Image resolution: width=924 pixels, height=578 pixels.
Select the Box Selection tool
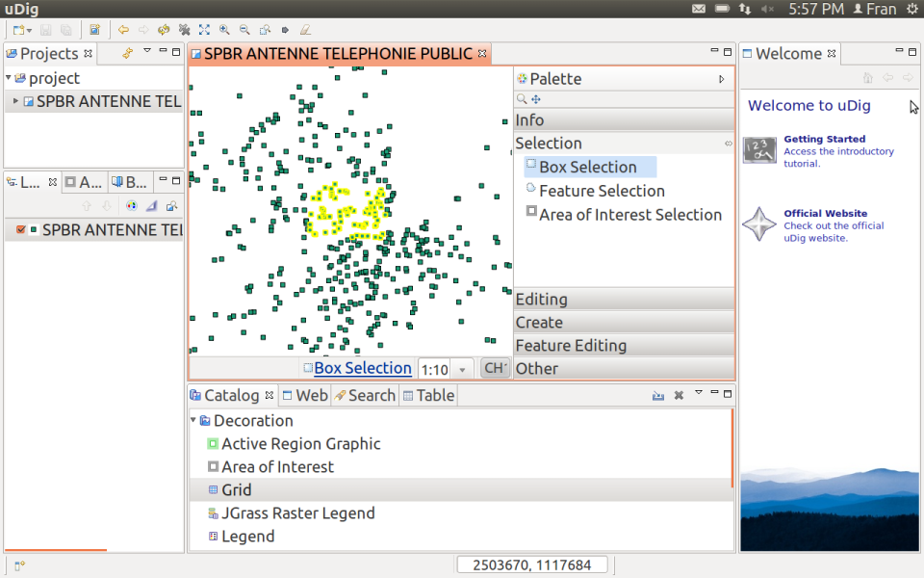(x=590, y=167)
